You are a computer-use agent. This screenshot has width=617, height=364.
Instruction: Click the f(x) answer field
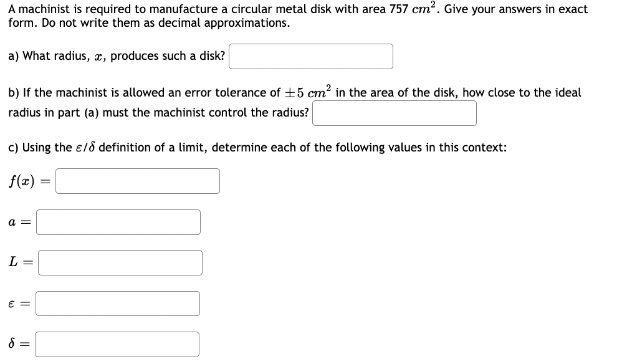coord(137,181)
